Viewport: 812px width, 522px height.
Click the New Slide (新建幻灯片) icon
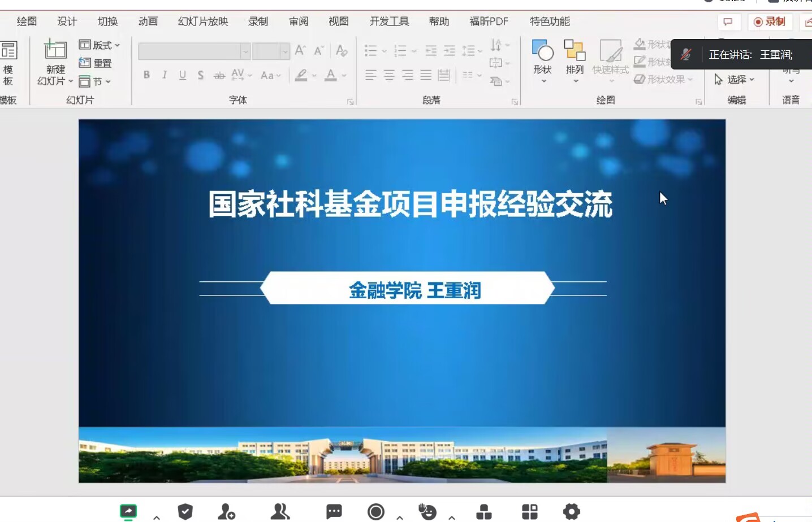(x=55, y=50)
